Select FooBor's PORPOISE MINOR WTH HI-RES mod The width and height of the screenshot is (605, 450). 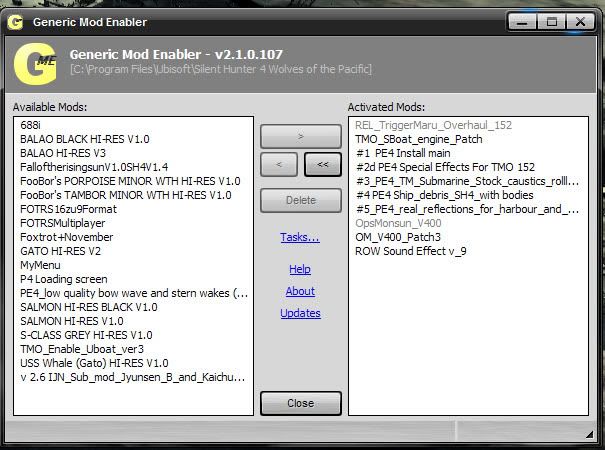pyautogui.click(x=130, y=181)
